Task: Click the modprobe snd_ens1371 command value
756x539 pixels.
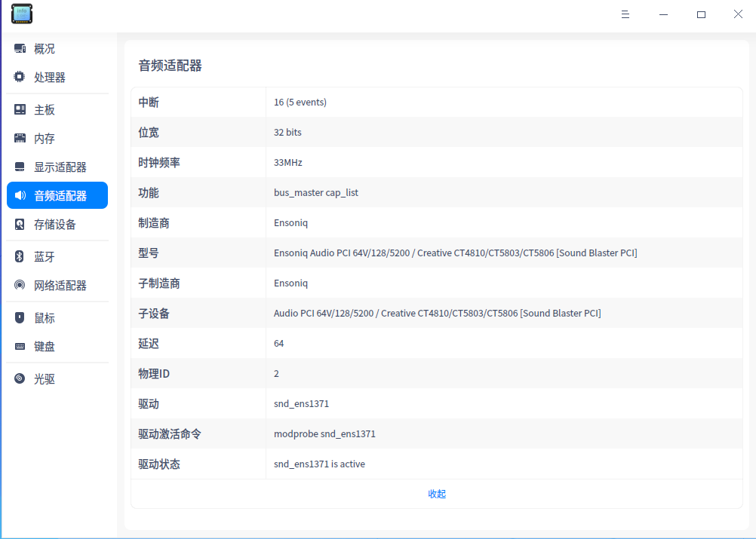Action: pos(324,433)
